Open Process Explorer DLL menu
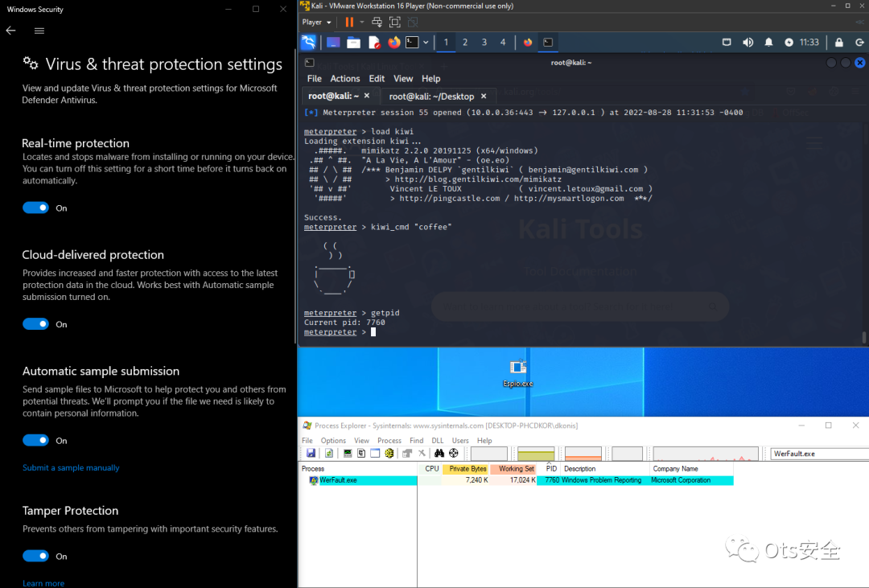The height and width of the screenshot is (588, 869). pos(437,441)
